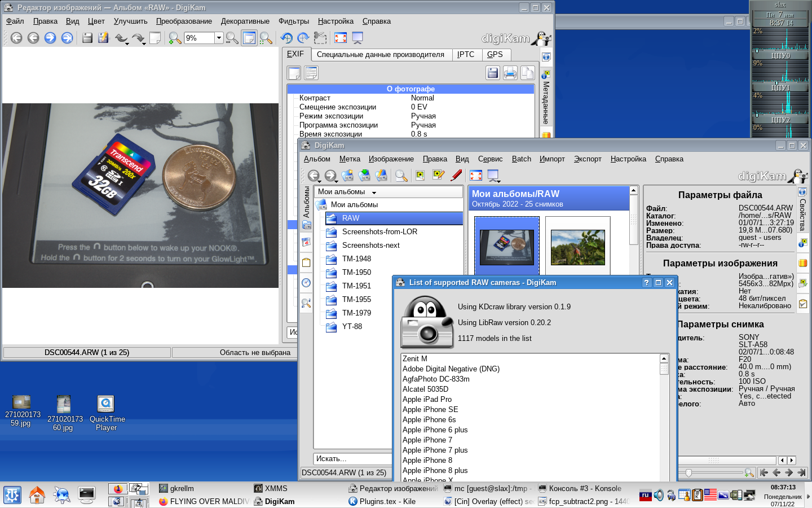Zoom in with the plus magnifier
Viewport: 812px width, 508px height.
click(x=175, y=38)
